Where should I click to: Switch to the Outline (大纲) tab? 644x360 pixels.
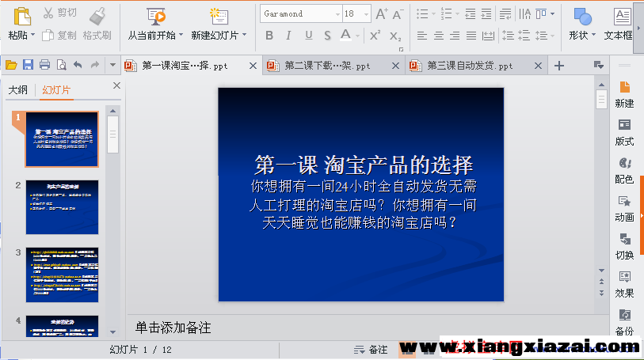18,89
